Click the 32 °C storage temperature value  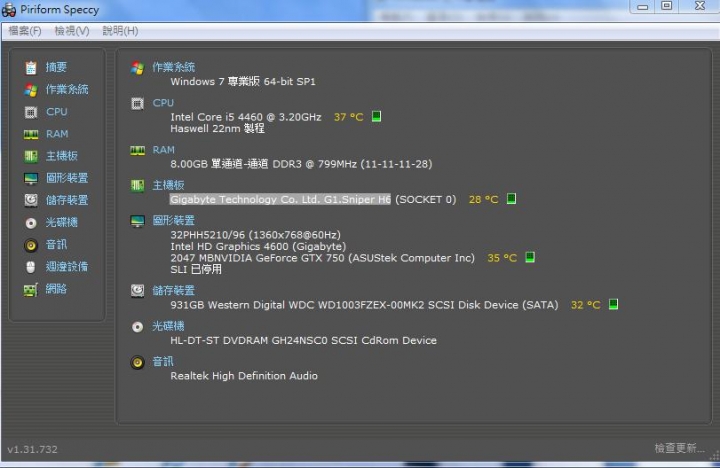pos(585,305)
